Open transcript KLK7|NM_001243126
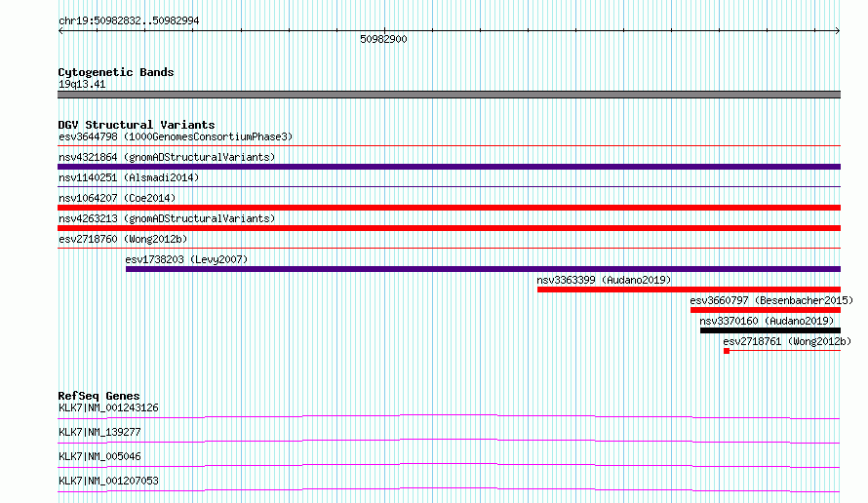 click(108, 407)
